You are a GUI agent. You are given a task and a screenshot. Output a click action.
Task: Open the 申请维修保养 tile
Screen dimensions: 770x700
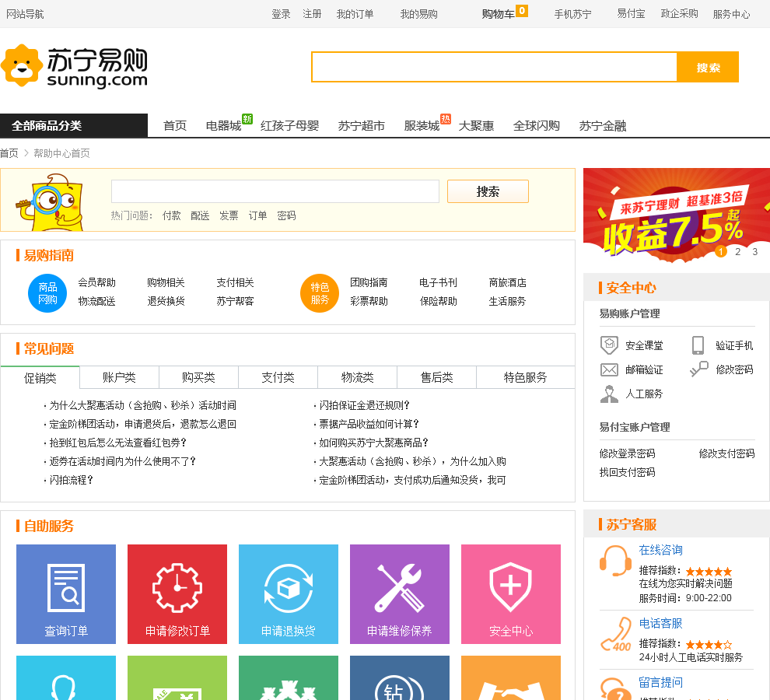[400, 594]
